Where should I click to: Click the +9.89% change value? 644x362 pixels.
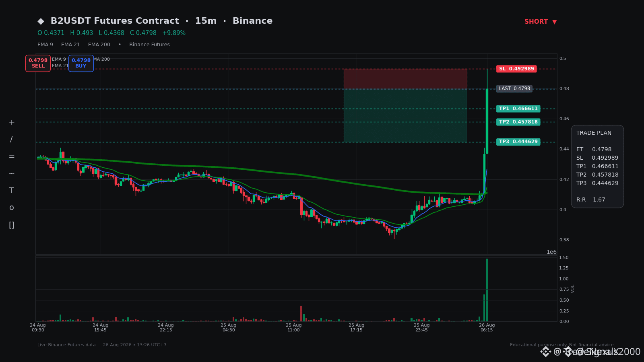click(x=174, y=33)
